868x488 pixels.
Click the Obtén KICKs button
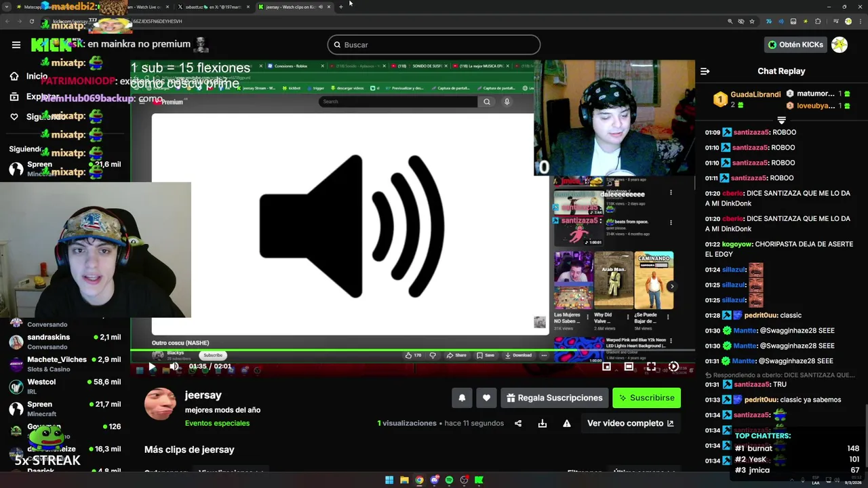[x=795, y=45]
